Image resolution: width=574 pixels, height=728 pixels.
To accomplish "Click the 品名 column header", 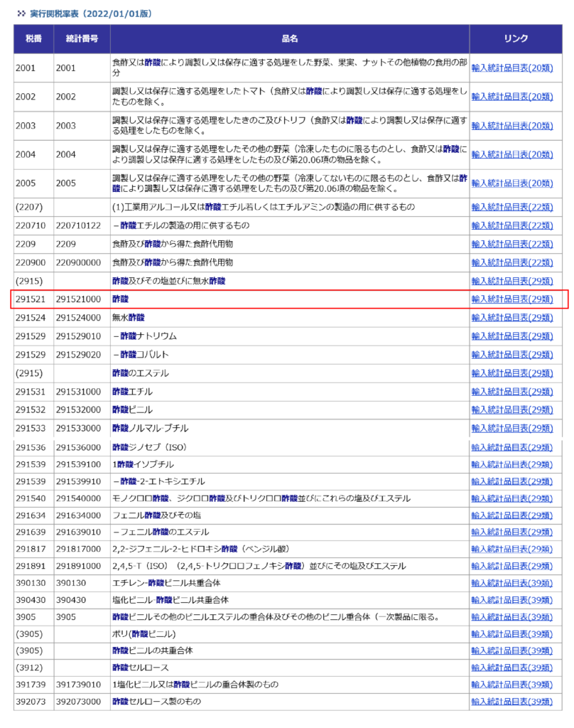I will [289, 38].
